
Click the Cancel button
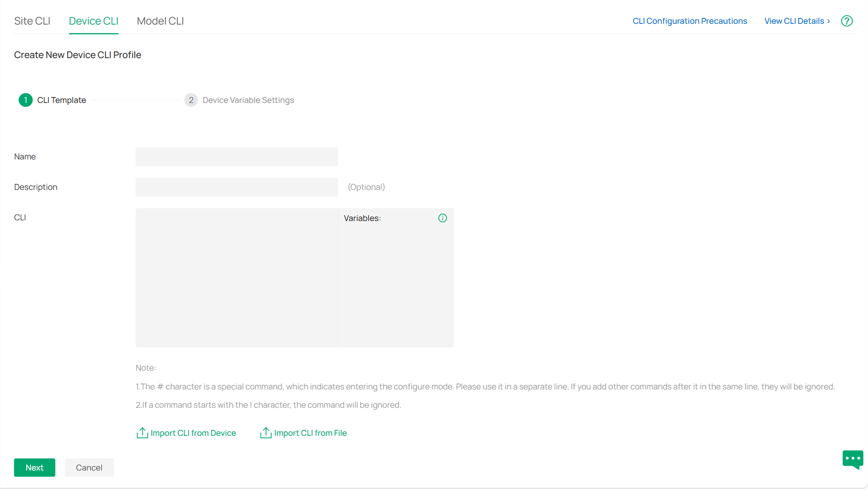click(x=89, y=467)
